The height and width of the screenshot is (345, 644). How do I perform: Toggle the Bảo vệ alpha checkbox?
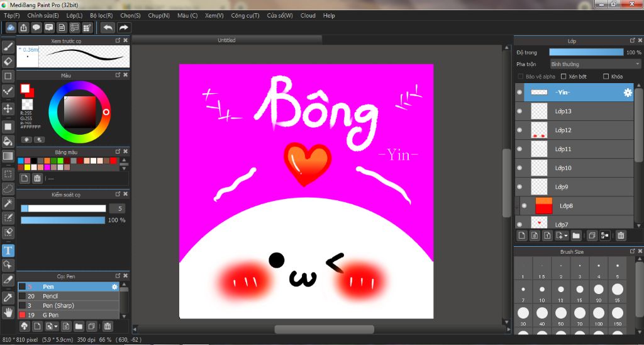click(520, 76)
